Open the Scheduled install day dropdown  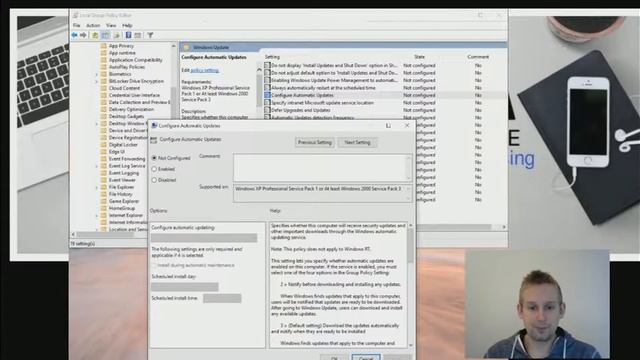(x=184, y=287)
